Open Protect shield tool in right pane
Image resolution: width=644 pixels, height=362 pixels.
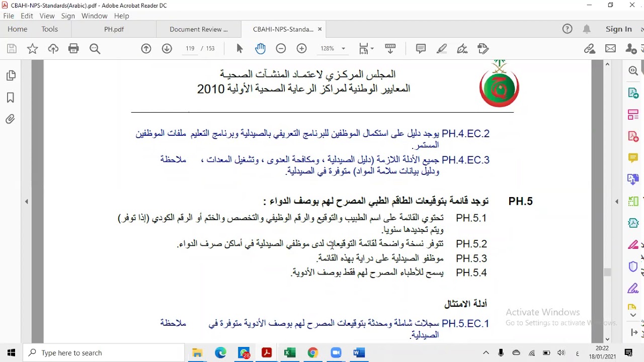633,266
